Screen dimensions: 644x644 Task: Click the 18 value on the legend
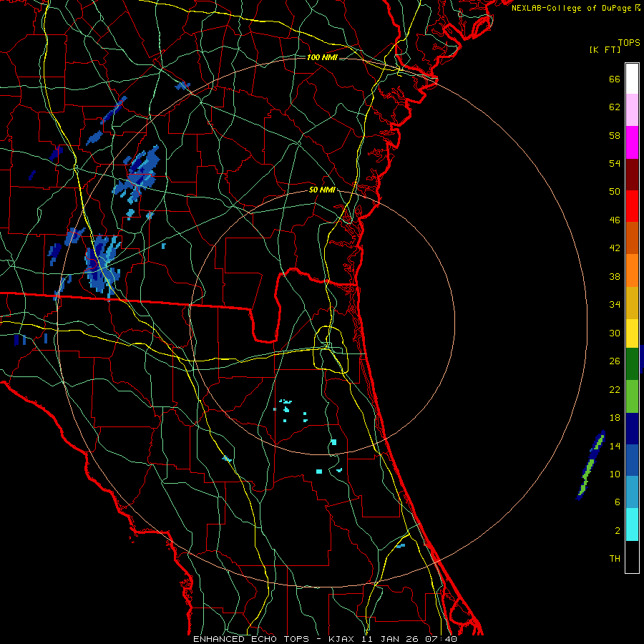[x=615, y=418]
